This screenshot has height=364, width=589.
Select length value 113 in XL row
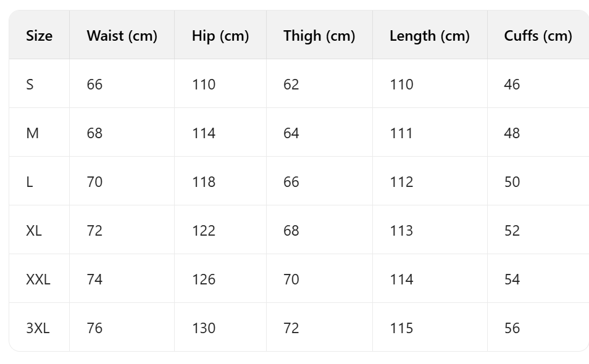(401, 231)
